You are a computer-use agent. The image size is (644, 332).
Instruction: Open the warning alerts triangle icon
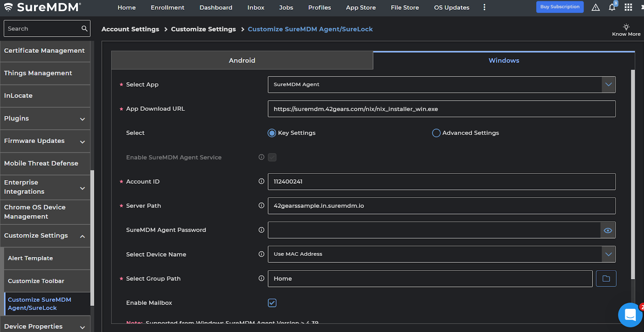pos(596,7)
